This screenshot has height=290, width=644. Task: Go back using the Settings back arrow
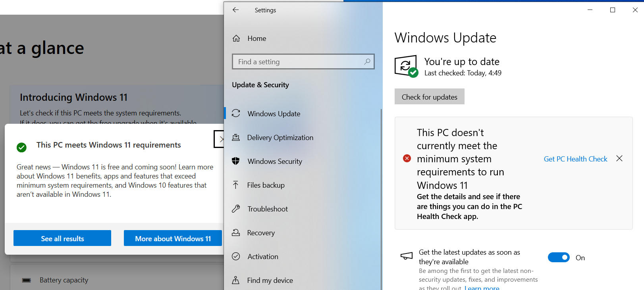point(236,10)
